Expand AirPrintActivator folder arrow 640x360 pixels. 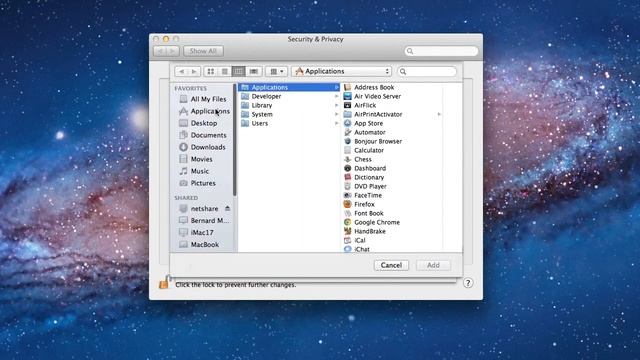point(439,114)
